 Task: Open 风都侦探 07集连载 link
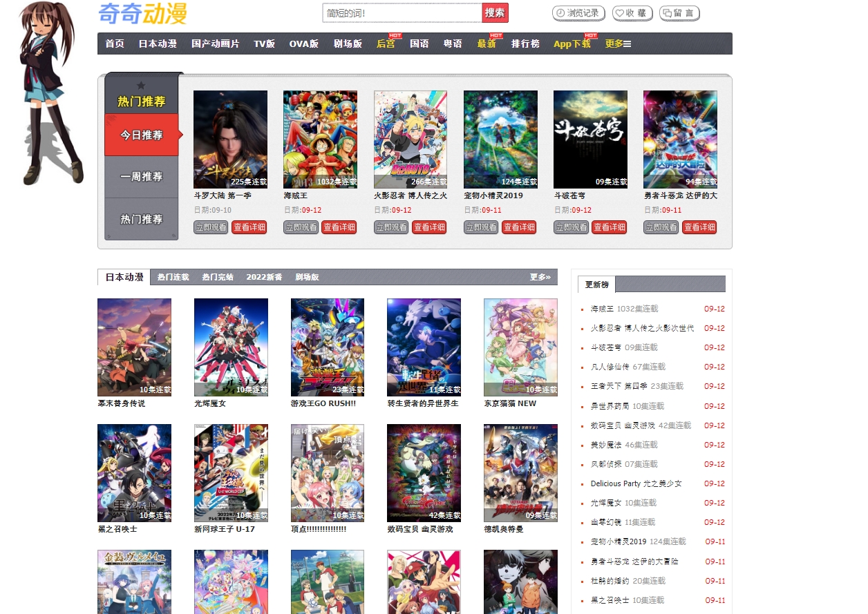coord(624,464)
